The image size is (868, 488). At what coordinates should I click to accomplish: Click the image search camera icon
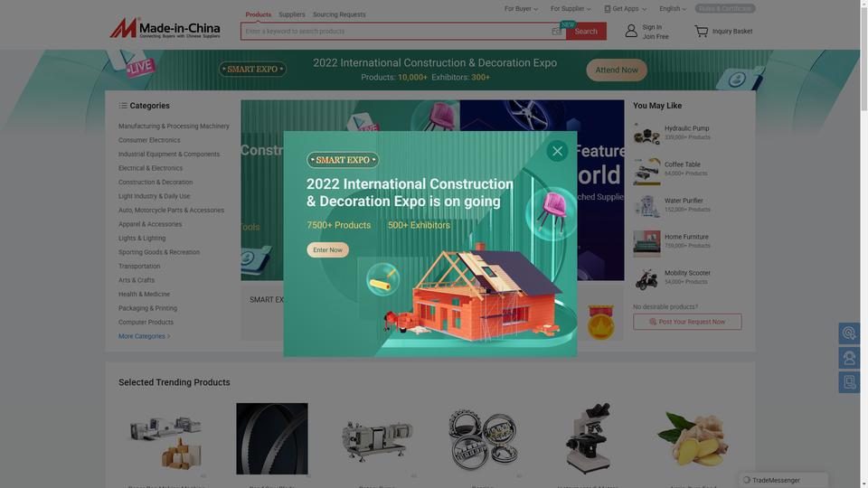[x=556, y=32]
